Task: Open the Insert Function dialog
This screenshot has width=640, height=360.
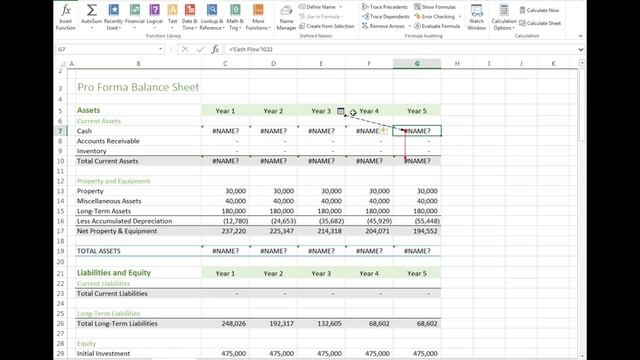Action: point(65,17)
